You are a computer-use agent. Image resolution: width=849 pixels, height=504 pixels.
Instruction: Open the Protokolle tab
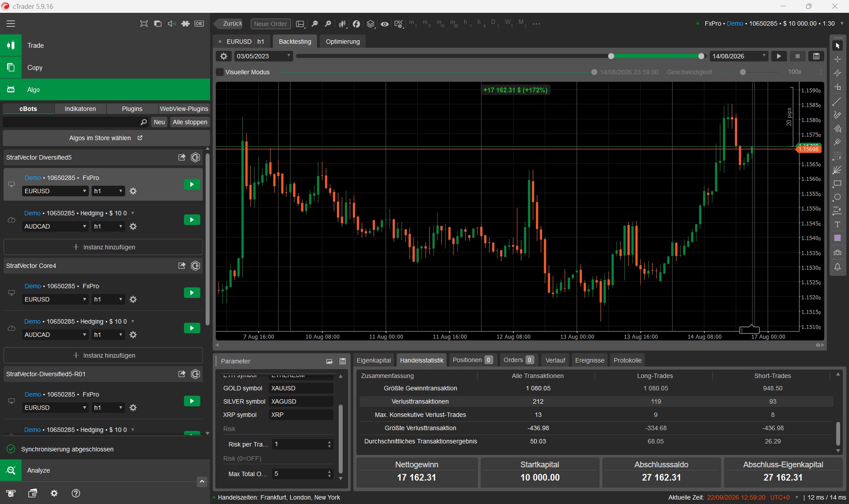click(627, 360)
